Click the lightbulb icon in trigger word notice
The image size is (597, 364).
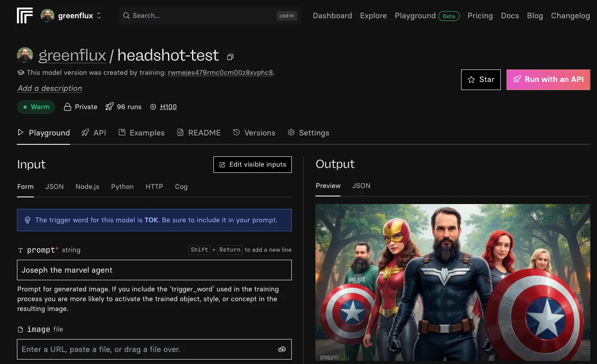coord(27,220)
